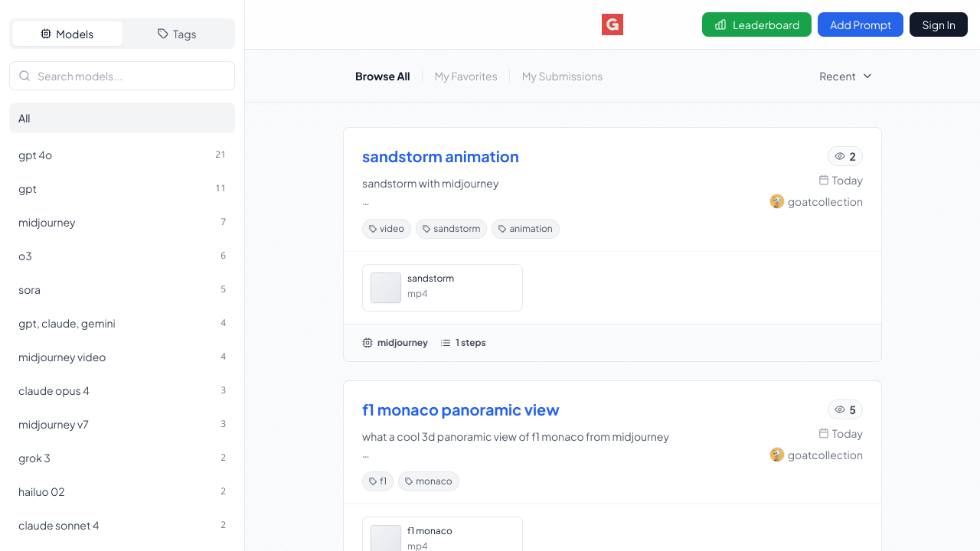Click the tag icon in the video chip
Screen dimensions: 980x551
(x=373, y=229)
